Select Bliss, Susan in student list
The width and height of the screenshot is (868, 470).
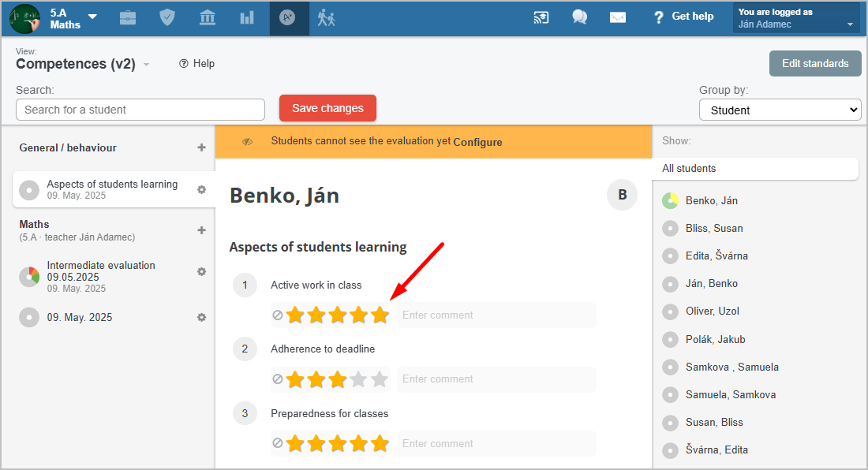(x=714, y=229)
